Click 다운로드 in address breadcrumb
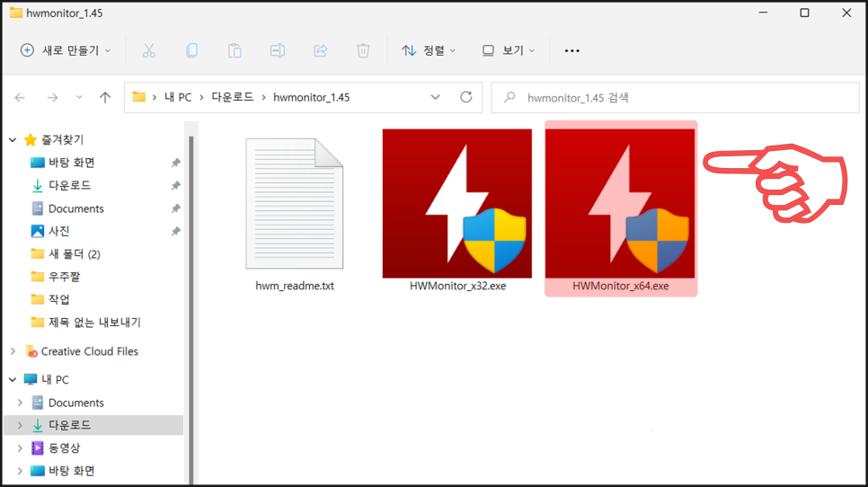This screenshot has height=487, width=868. (233, 97)
